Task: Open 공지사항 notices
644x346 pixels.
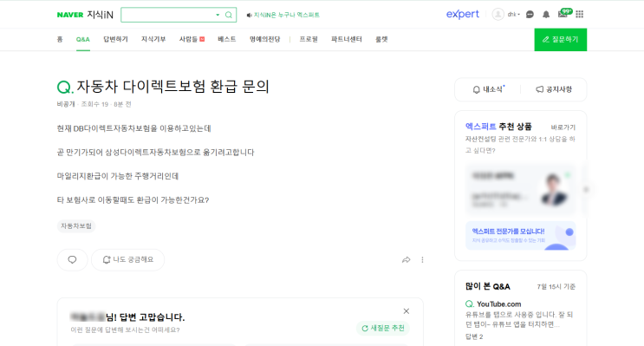Action: 554,89
